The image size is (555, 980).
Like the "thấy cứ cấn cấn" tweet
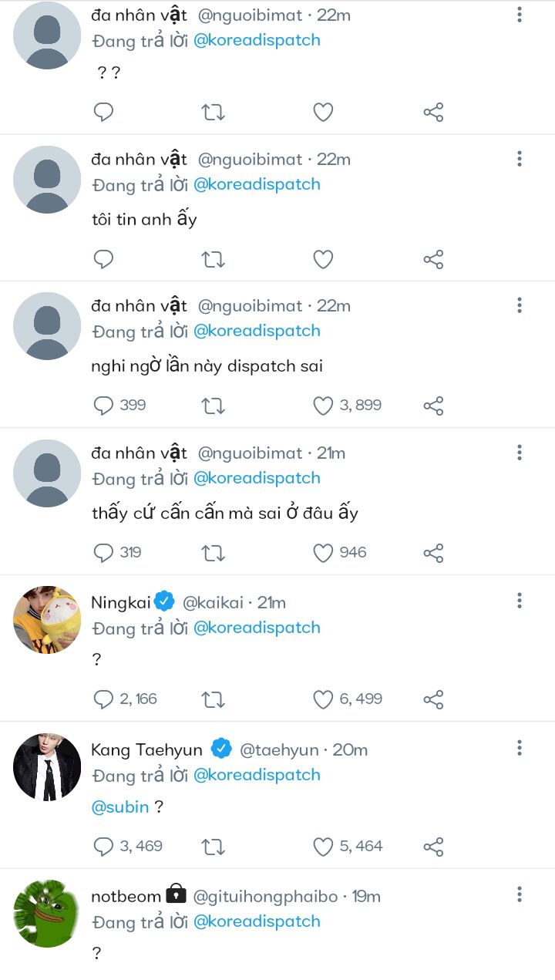(323, 553)
